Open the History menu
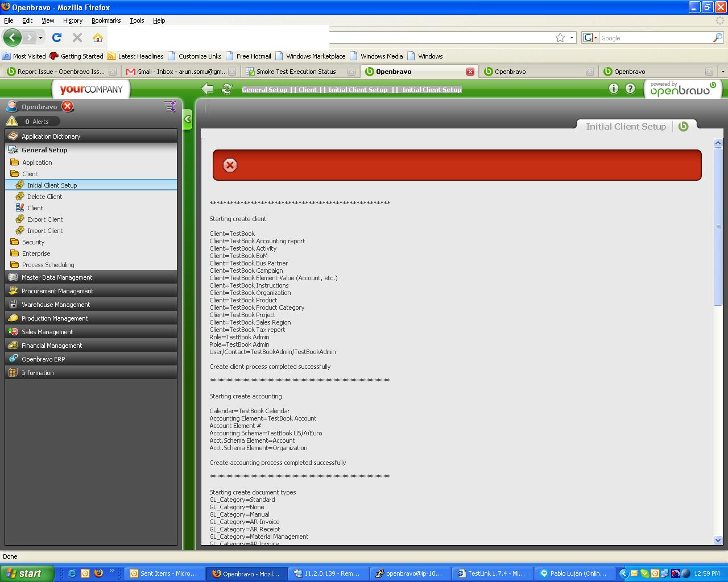Screen dimensions: 728x582 [x=73, y=20]
